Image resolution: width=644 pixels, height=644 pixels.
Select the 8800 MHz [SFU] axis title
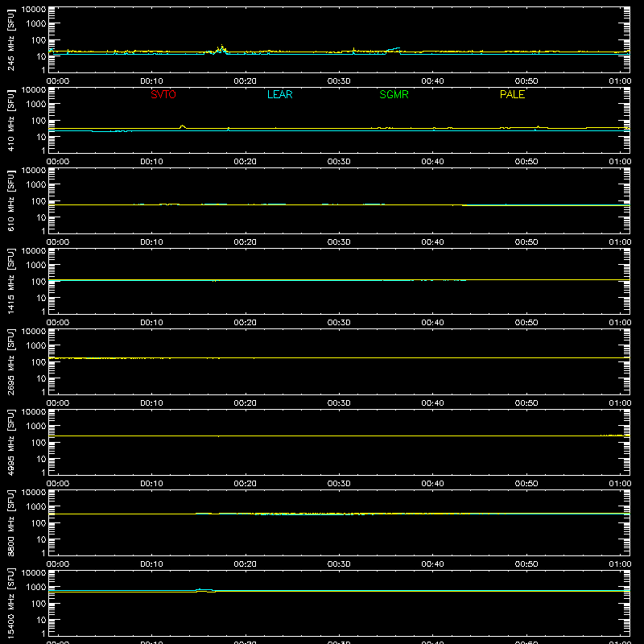[x=10, y=522]
